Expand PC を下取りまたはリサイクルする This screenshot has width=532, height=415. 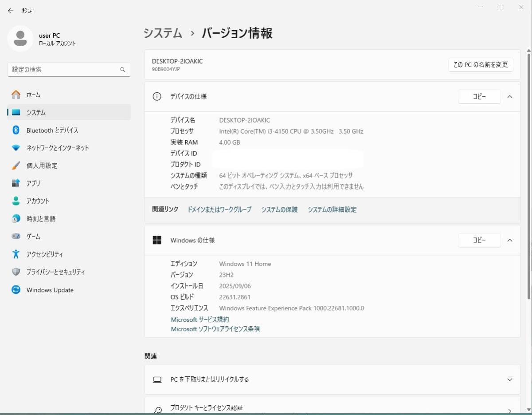click(510, 379)
